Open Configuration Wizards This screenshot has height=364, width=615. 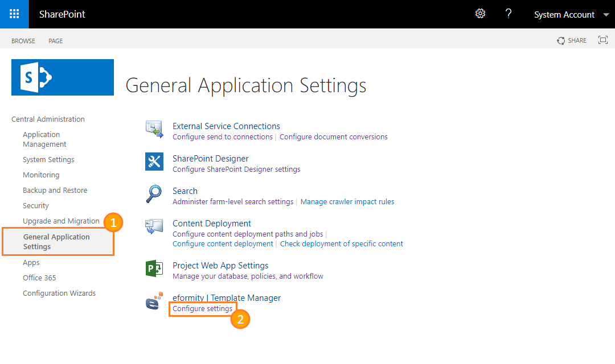point(59,293)
